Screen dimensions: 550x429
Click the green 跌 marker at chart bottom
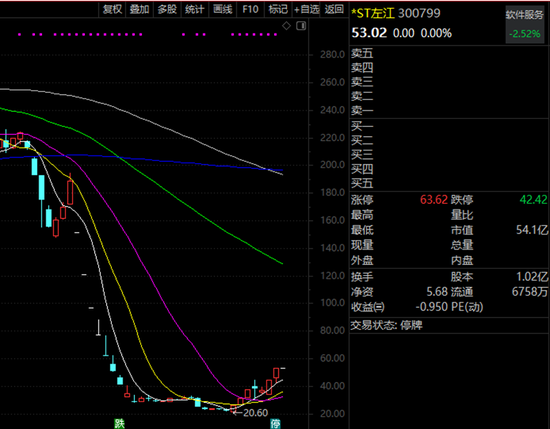click(119, 423)
